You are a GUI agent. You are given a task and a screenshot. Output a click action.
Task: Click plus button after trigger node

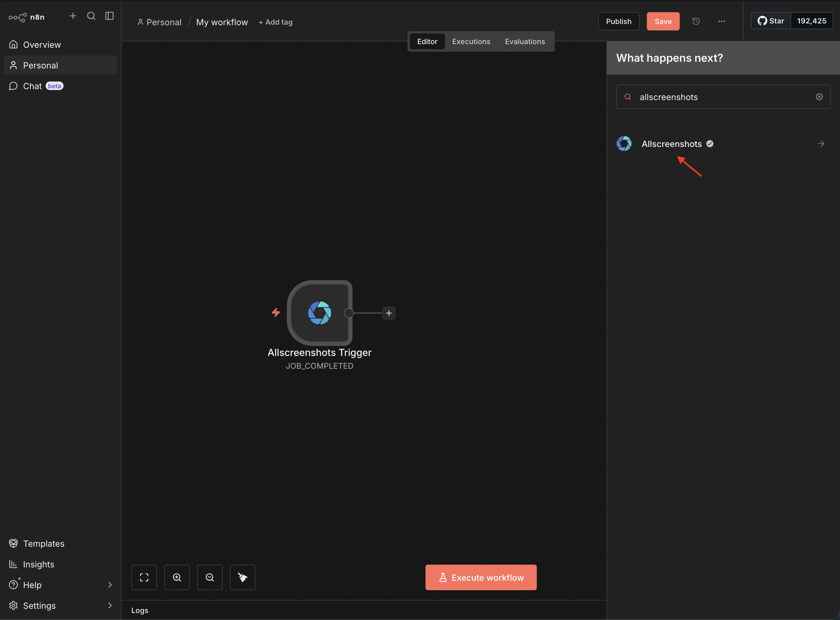[x=389, y=313]
